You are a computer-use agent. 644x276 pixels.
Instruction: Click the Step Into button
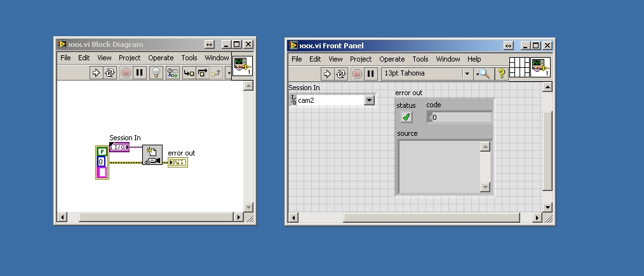(189, 73)
